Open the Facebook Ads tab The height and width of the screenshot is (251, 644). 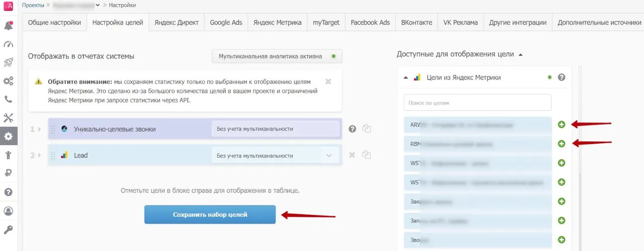[370, 22]
